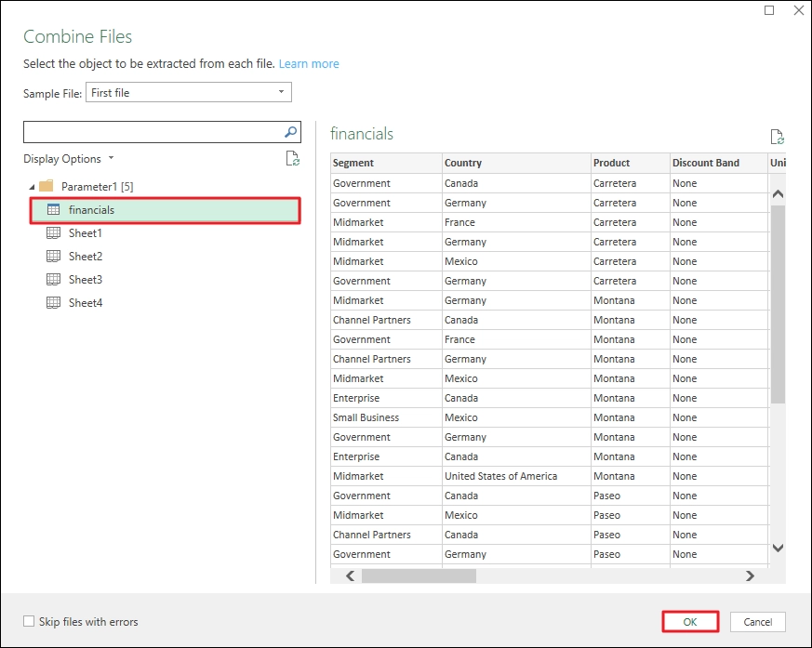Open the Learn more link
The image size is (812, 648).
coord(309,63)
